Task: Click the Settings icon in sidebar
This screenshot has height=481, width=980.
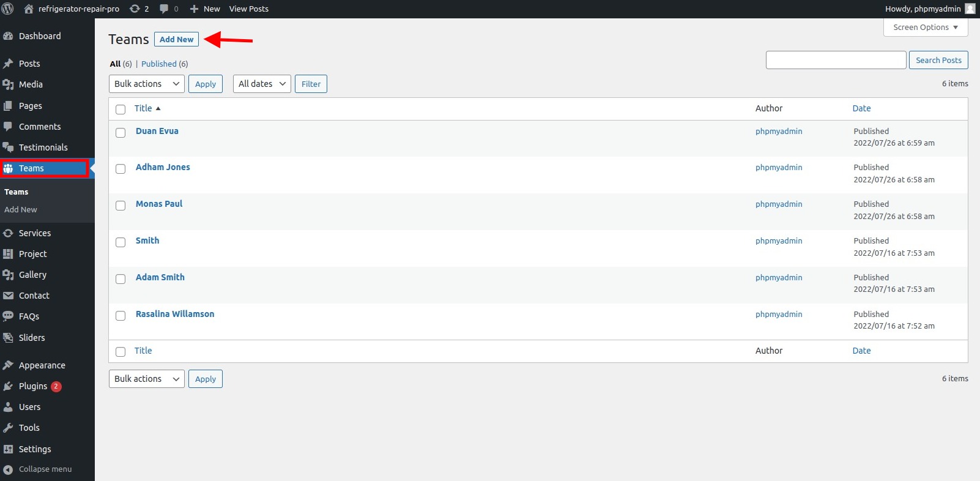Action: (8, 449)
